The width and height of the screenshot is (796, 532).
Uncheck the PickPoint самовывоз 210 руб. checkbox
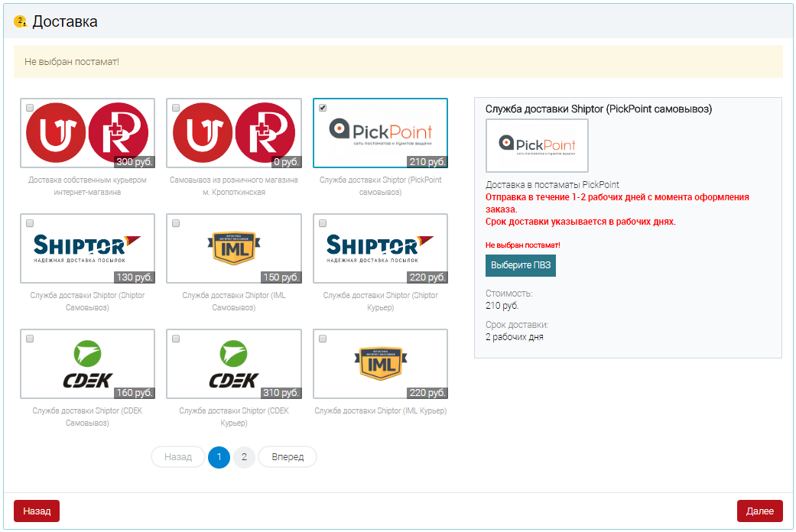[323, 108]
